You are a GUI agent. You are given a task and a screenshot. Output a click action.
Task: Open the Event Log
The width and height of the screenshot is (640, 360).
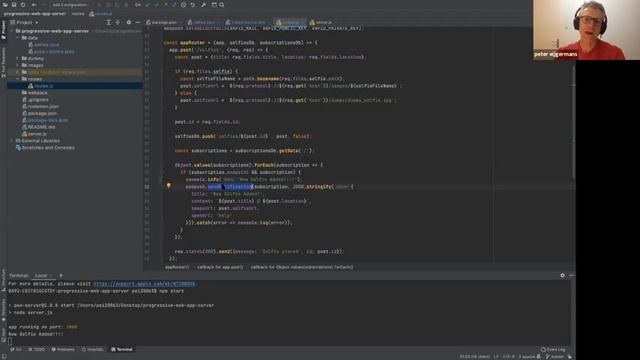point(553,350)
